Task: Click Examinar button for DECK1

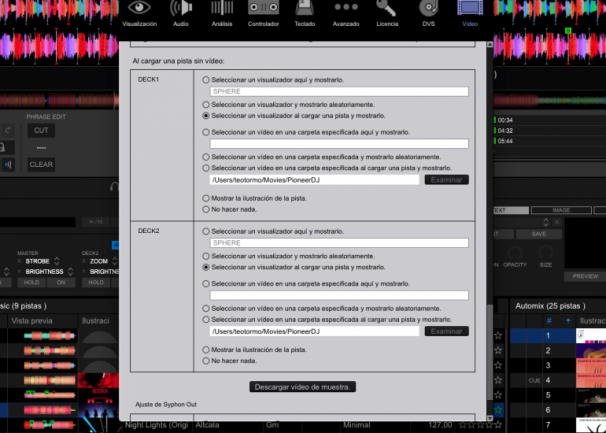Action: (x=447, y=180)
